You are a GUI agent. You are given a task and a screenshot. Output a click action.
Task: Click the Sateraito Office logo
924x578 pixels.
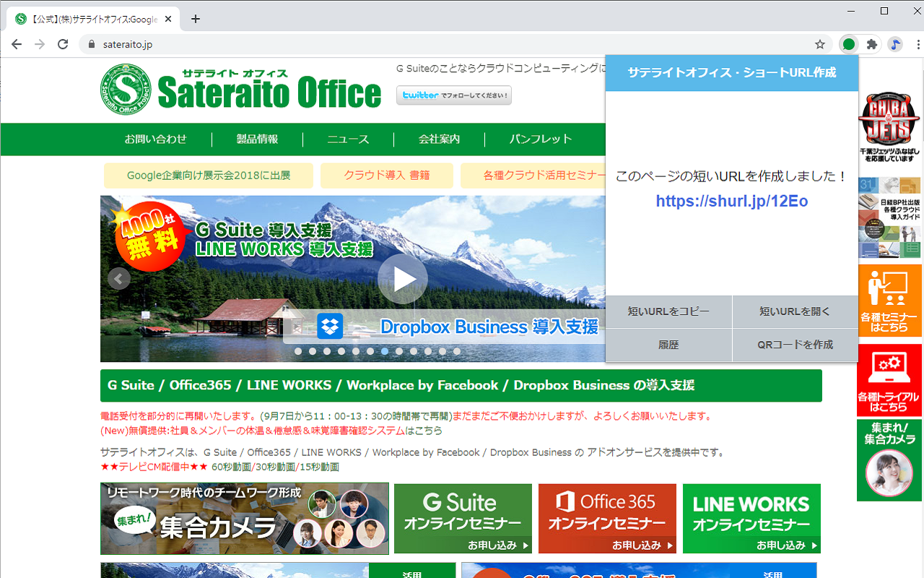tap(240, 90)
